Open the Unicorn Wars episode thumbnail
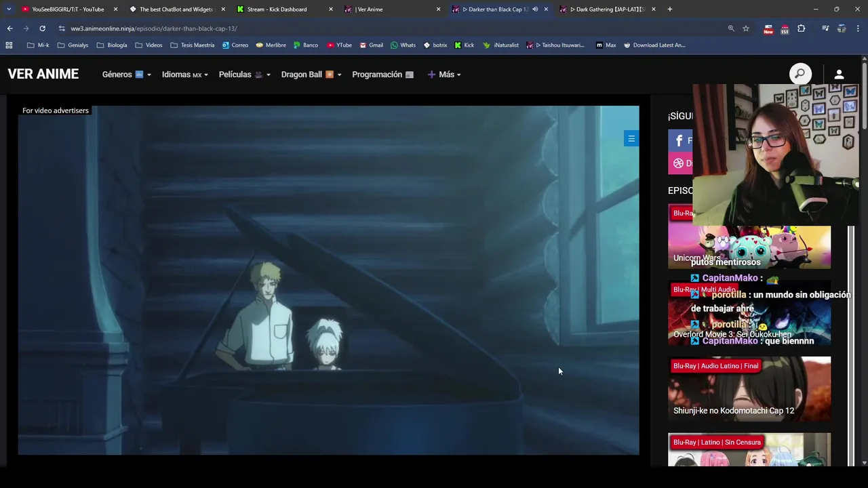The image size is (868, 488). point(749,237)
